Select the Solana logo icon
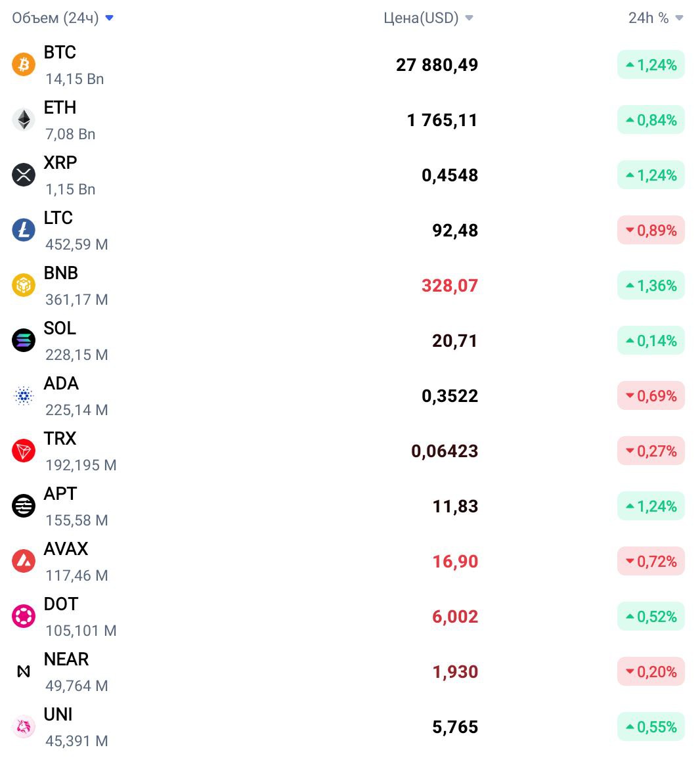 pos(24,340)
